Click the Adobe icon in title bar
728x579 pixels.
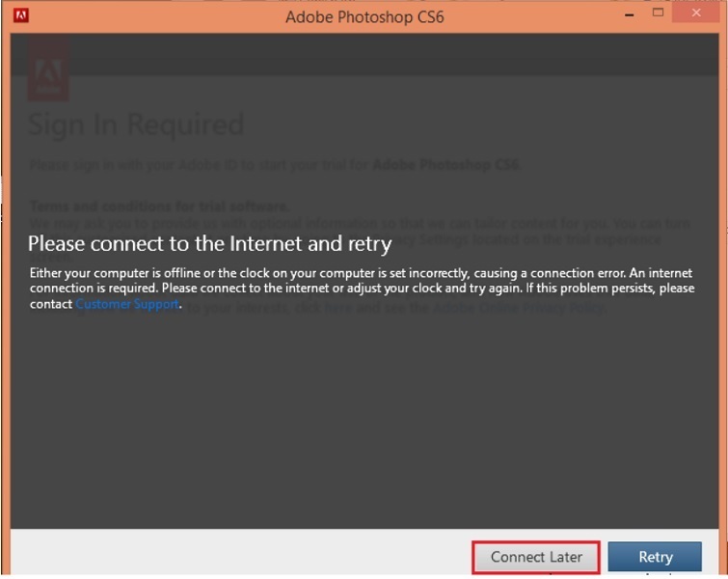tap(20, 15)
